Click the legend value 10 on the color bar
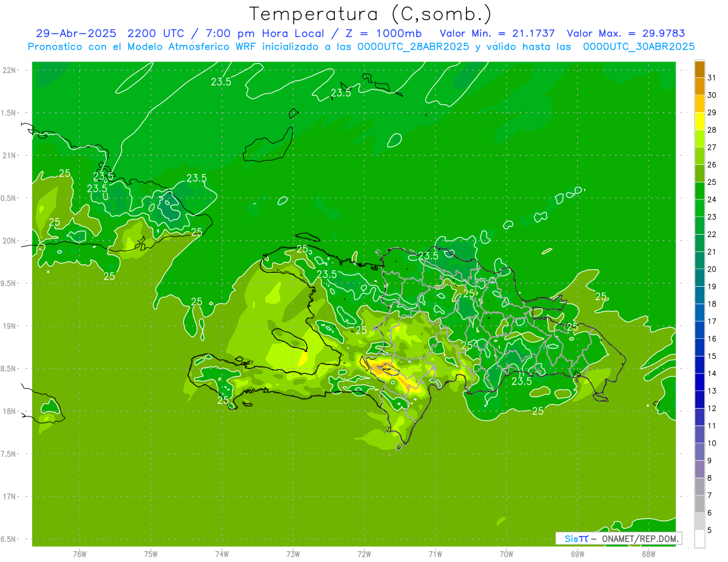 [x=712, y=443]
